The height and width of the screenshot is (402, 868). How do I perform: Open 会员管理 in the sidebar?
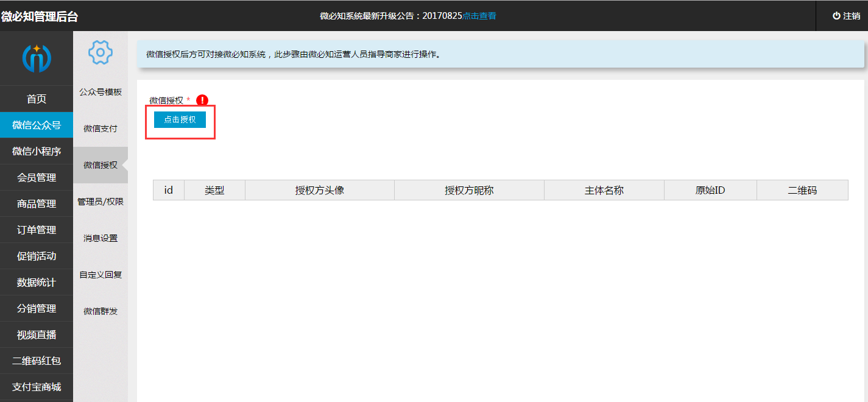(37, 177)
